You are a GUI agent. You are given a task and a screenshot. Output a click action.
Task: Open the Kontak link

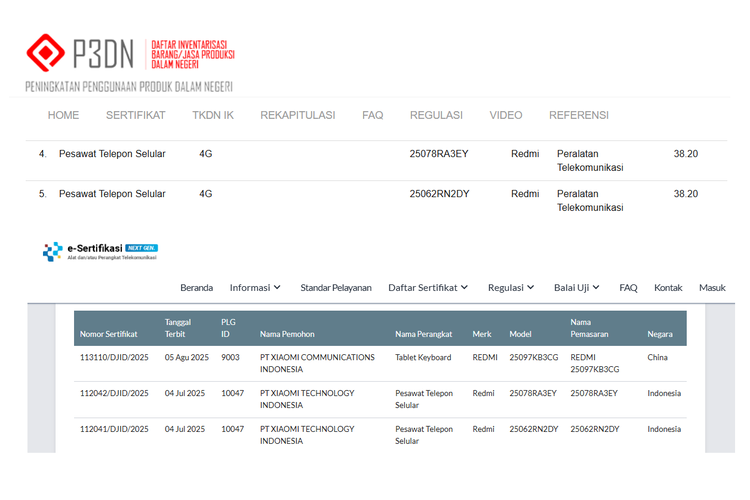coord(668,288)
